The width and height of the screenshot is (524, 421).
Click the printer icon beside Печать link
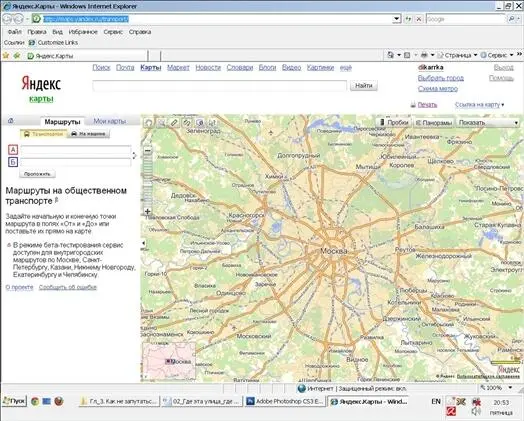coord(413,105)
